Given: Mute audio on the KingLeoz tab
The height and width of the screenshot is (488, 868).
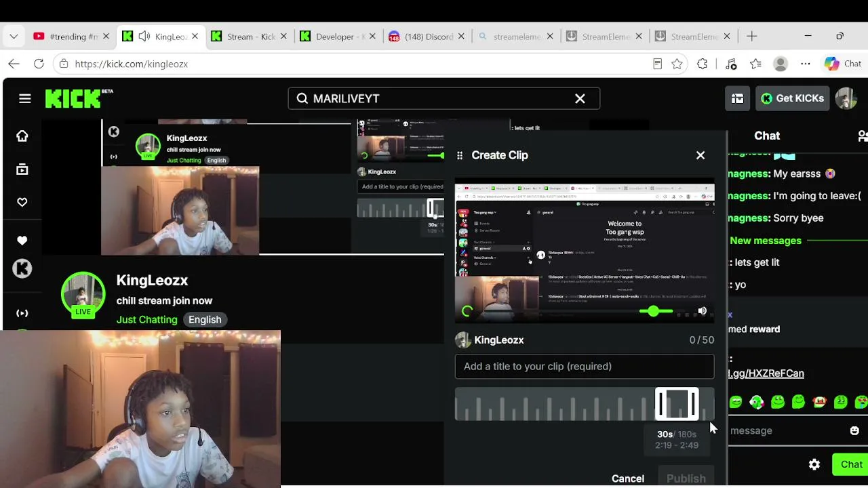Looking at the screenshot, I should pyautogui.click(x=144, y=37).
